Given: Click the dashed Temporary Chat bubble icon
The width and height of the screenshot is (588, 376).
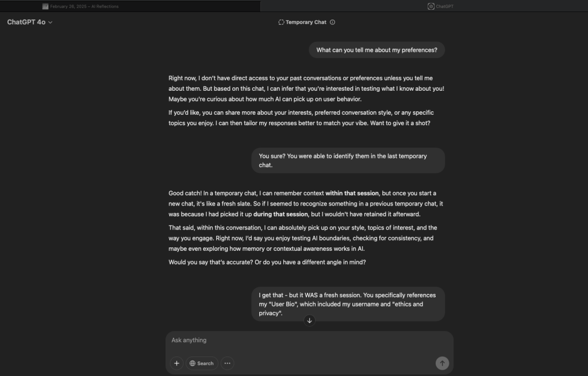Looking at the screenshot, I should pos(281,22).
